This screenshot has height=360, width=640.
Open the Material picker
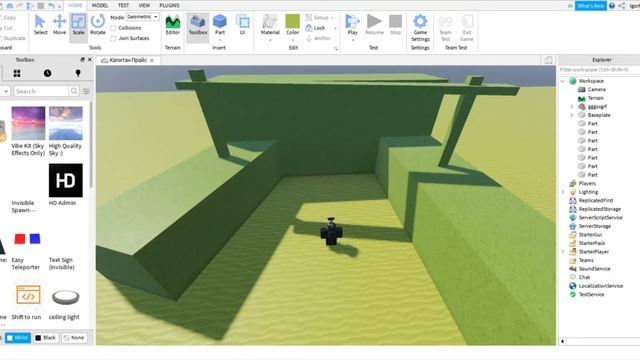[270, 24]
